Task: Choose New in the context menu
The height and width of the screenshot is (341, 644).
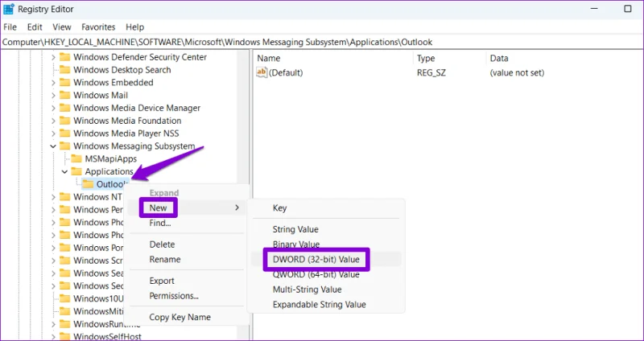Action: pos(158,208)
